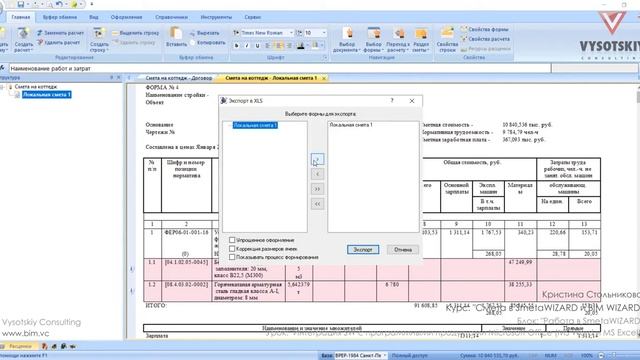Click the 'Экспорт' button in dialog
Image resolution: width=640 pixels, height=360 pixels.
coord(363,249)
